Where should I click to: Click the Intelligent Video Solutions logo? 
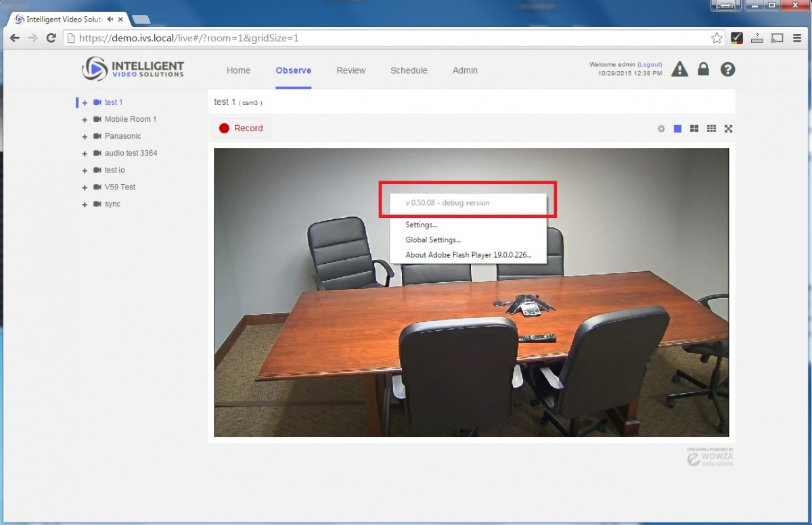pos(133,69)
